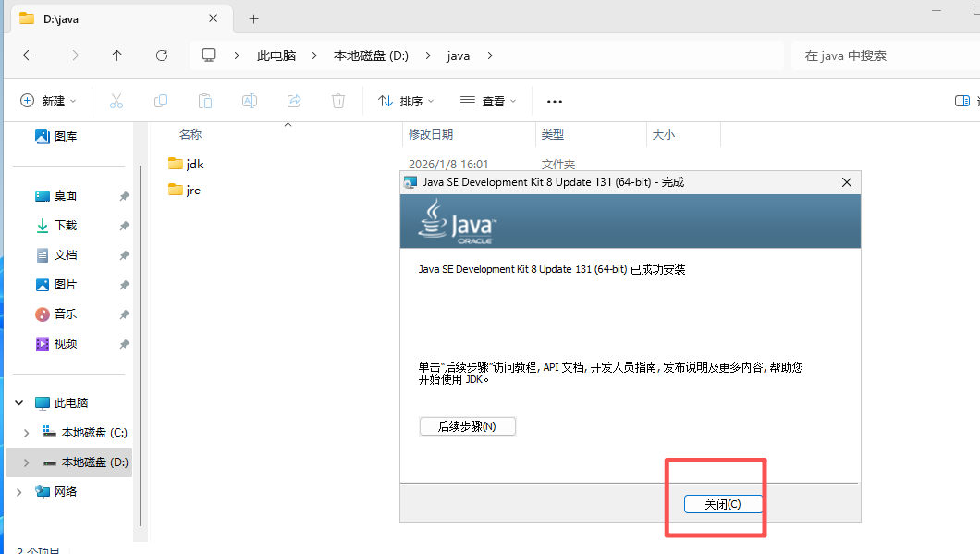Image resolution: width=980 pixels, height=554 pixels.
Task: Click the Paste icon in toolbar
Action: click(205, 101)
